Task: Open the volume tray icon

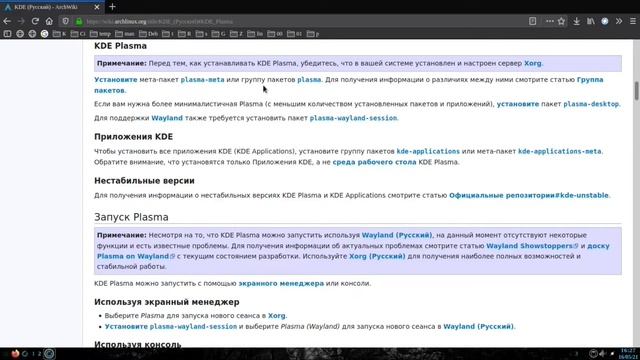Action: click(x=602, y=353)
